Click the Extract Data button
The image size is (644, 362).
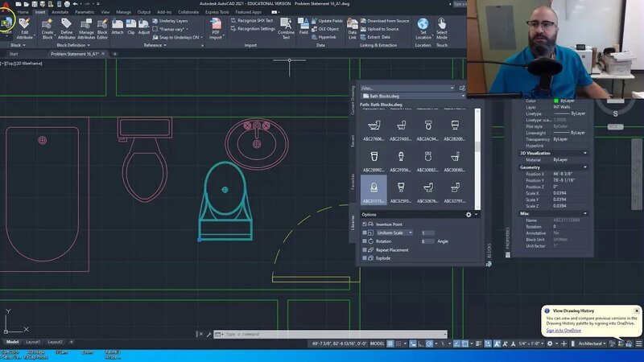click(375, 37)
